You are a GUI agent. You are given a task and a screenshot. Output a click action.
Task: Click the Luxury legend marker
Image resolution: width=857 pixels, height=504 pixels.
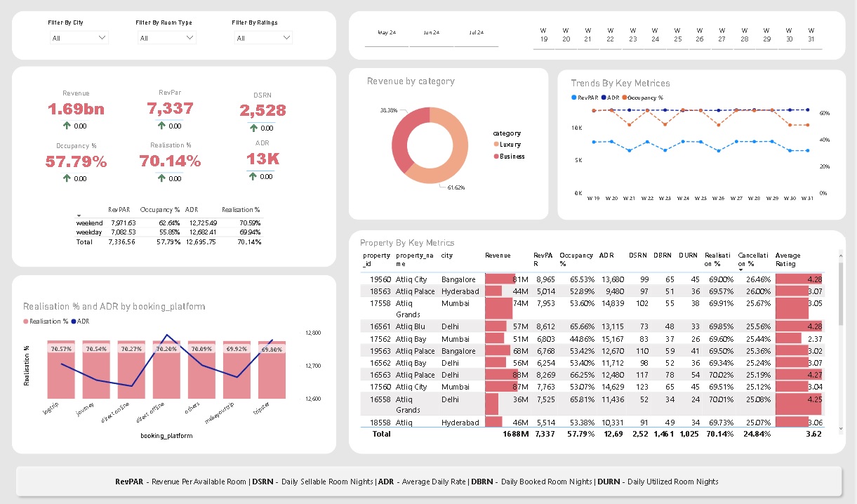click(496, 145)
